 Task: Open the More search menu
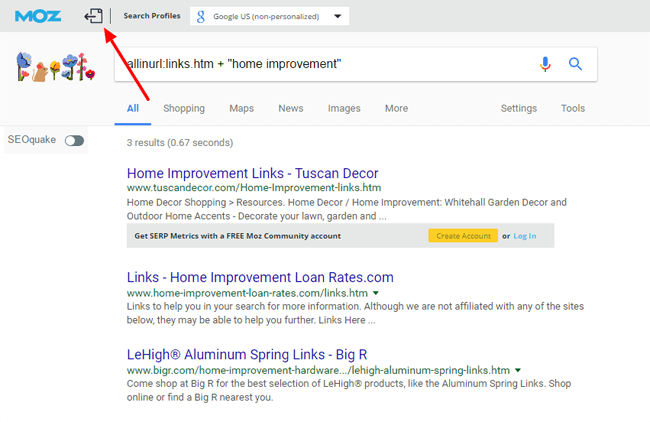(x=396, y=108)
